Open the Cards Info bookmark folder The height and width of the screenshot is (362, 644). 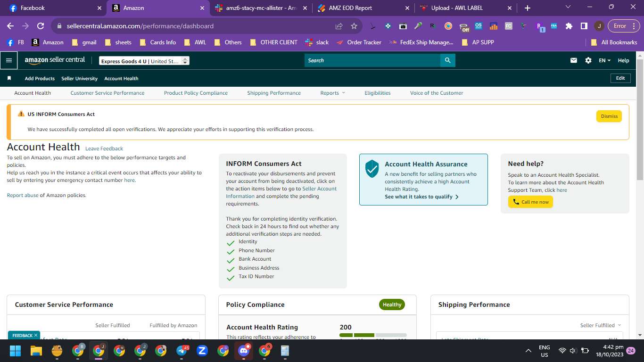pyautogui.click(x=158, y=42)
